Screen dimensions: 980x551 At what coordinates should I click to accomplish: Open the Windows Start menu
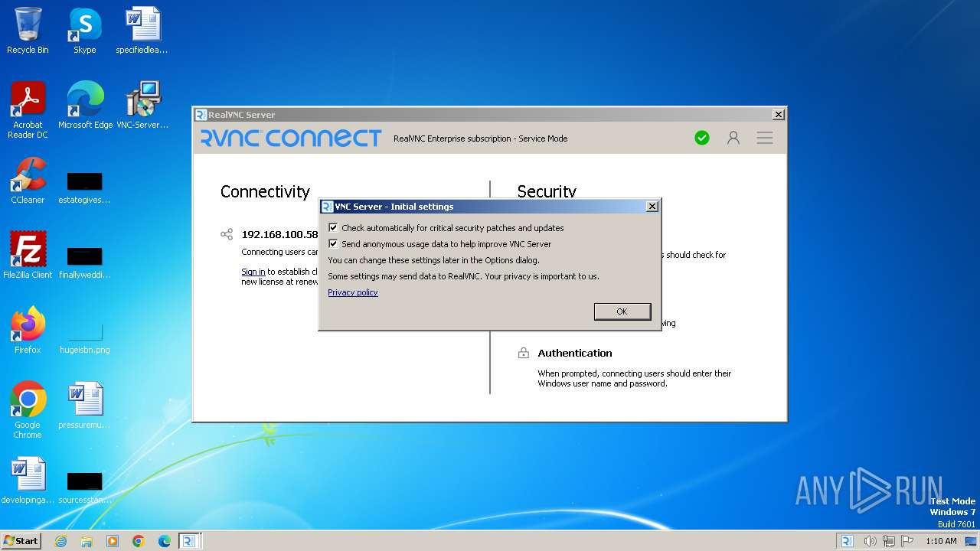(x=21, y=540)
